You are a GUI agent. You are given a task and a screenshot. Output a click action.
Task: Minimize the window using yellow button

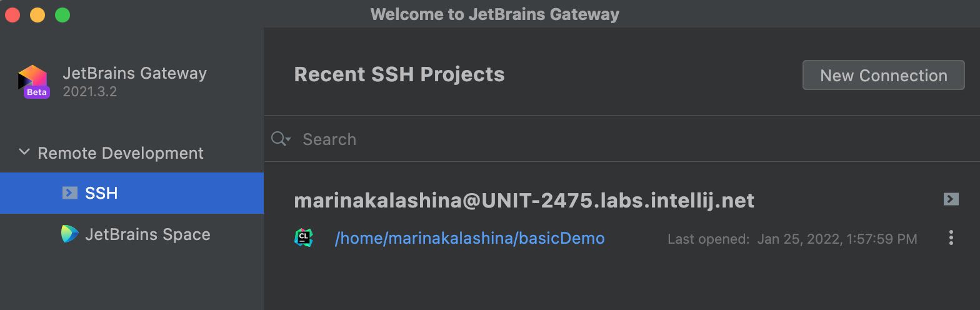37,14
